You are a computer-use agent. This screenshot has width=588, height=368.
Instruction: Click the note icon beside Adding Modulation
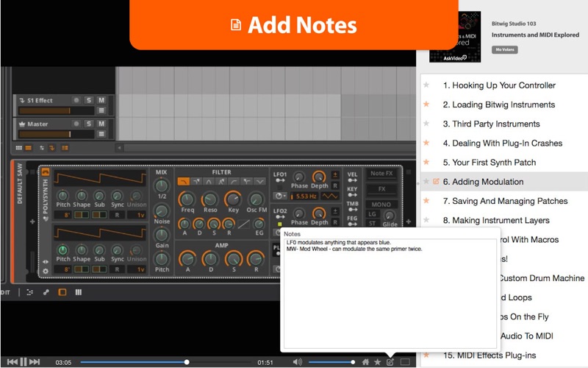coord(436,181)
